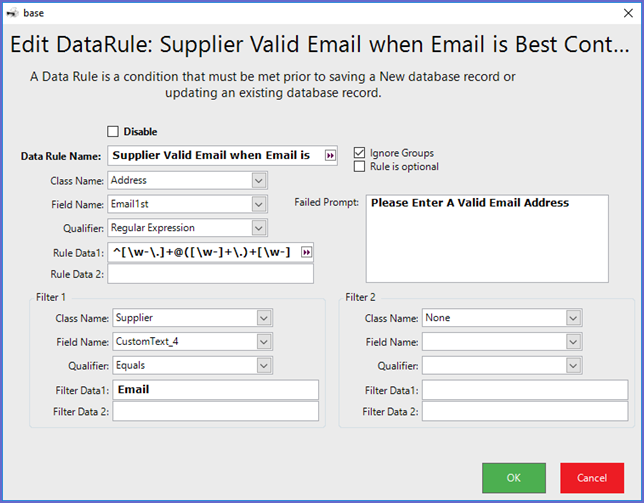Open Filter 1 Supplier Class Name dropdown
The width and height of the screenshot is (644, 503).
click(x=264, y=318)
